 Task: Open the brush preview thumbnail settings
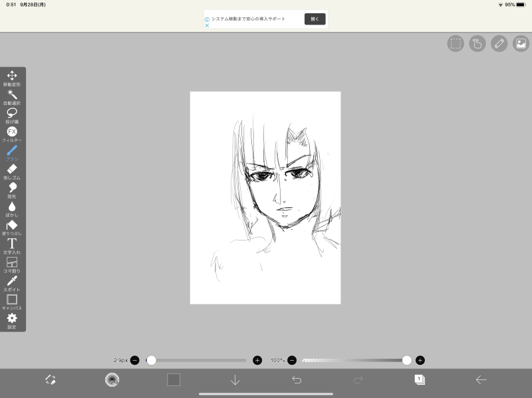click(x=112, y=379)
